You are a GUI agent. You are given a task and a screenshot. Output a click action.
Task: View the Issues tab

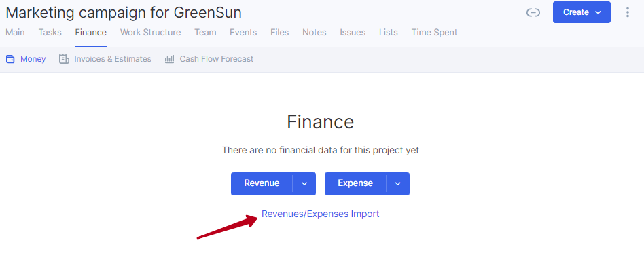(x=353, y=33)
